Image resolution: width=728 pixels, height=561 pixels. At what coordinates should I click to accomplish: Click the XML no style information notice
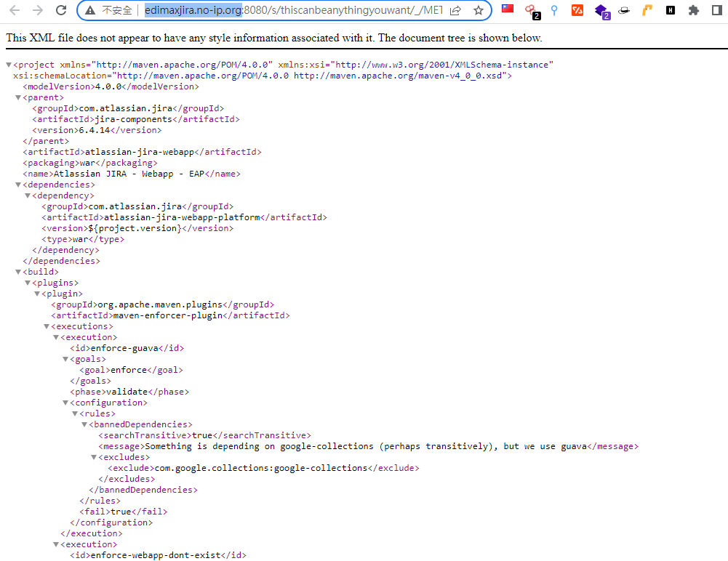[x=274, y=38]
